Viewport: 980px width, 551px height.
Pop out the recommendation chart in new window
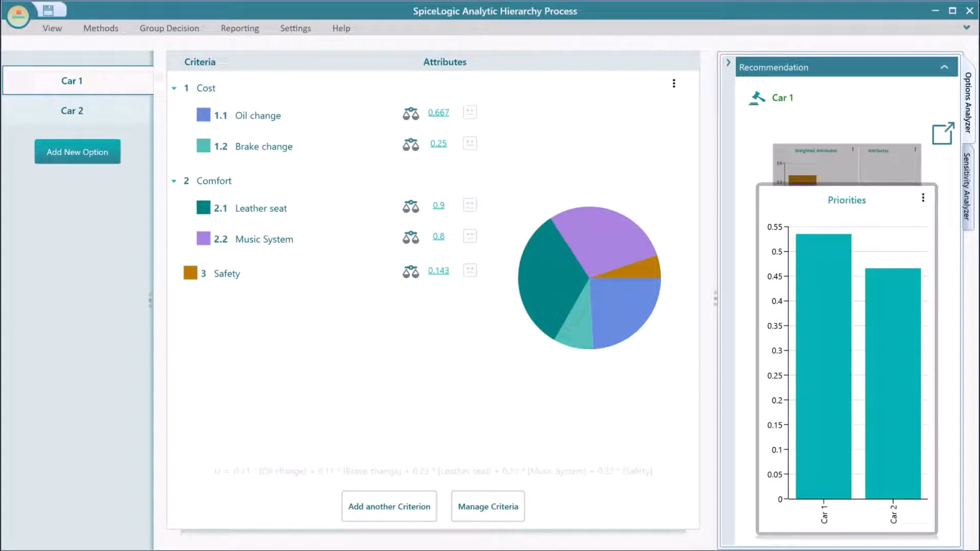click(943, 133)
